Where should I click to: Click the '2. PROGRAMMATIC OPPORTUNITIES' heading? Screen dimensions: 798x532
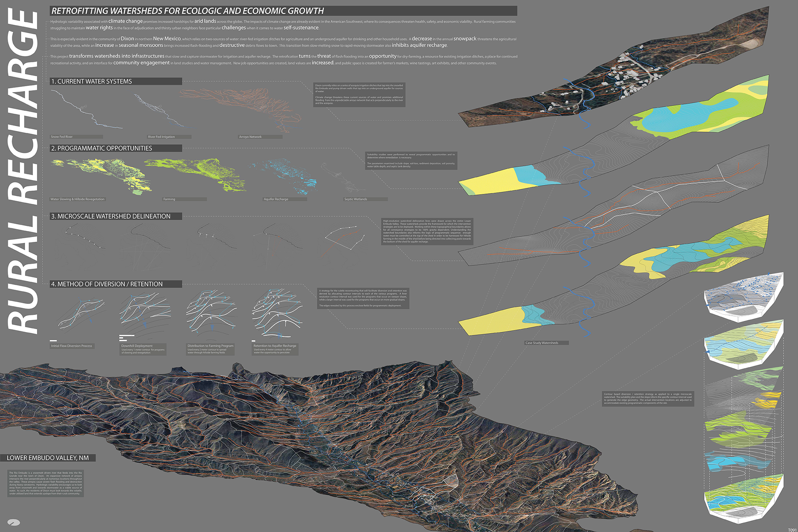tap(102, 148)
